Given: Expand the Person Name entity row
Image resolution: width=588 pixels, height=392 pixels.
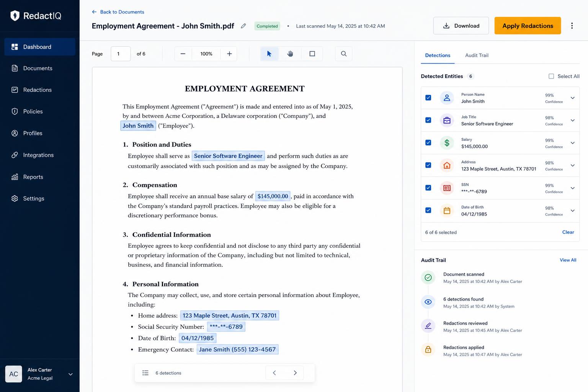Looking at the screenshot, I should point(573,98).
